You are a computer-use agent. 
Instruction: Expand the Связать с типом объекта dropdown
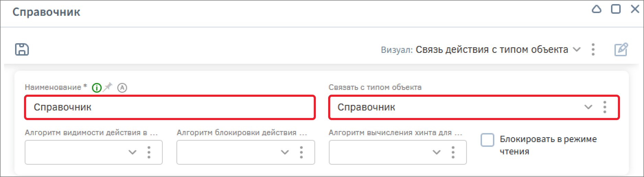588,107
